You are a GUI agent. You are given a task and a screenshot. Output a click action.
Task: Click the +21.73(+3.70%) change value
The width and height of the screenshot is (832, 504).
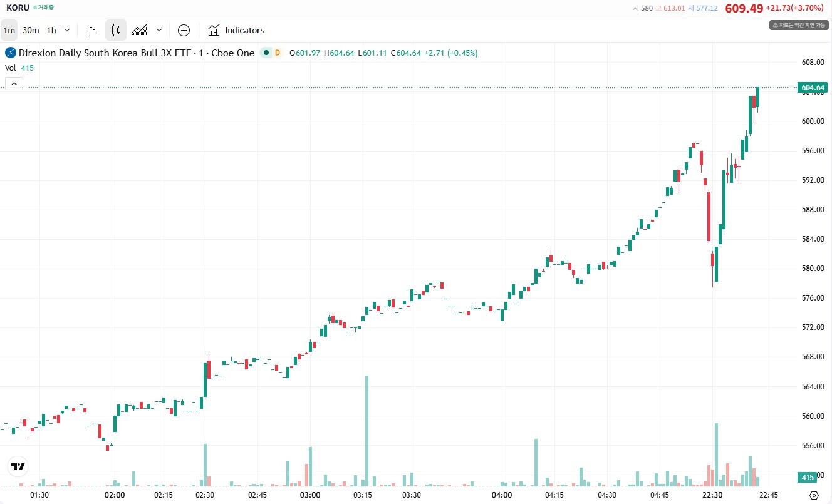pyautogui.click(x=794, y=8)
